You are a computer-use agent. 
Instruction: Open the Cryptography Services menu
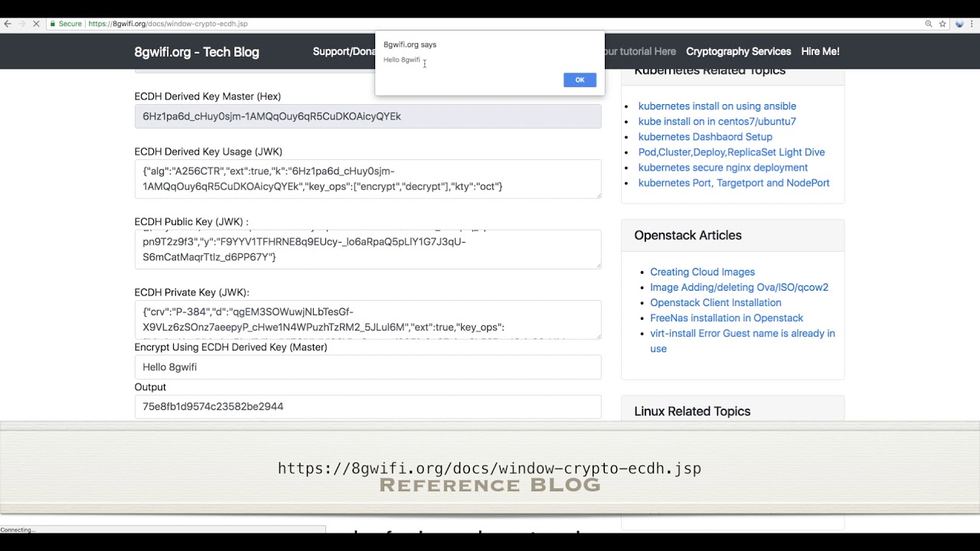(738, 51)
